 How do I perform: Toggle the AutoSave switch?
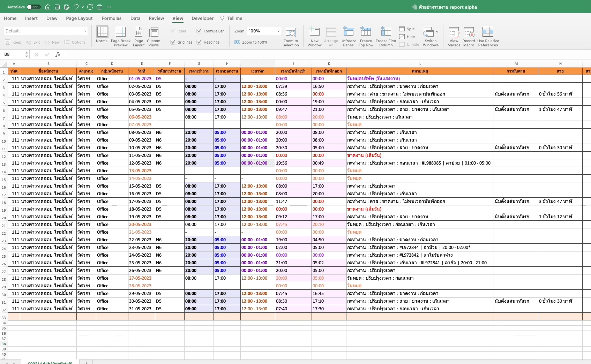pos(33,7)
